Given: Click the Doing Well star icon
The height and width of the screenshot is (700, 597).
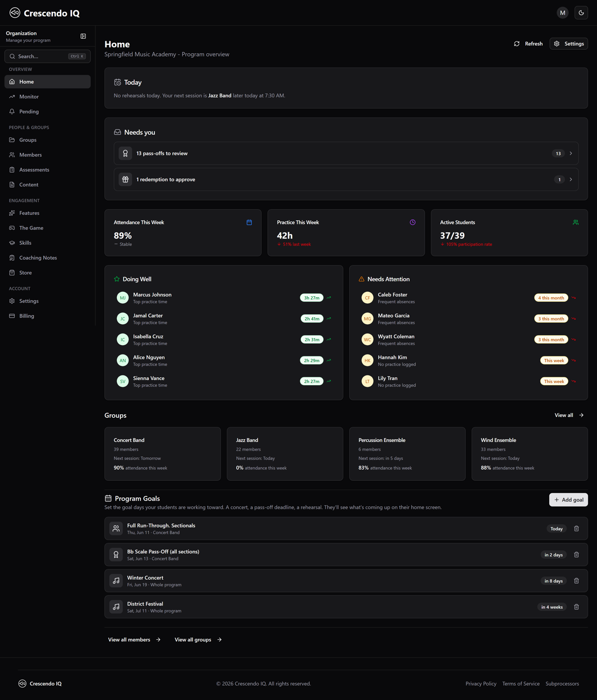Looking at the screenshot, I should [117, 279].
